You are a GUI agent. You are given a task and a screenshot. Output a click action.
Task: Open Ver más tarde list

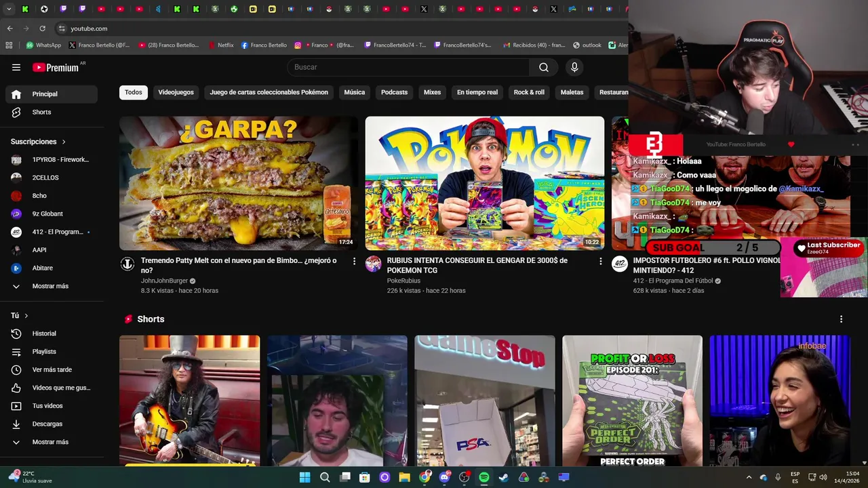pos(52,369)
